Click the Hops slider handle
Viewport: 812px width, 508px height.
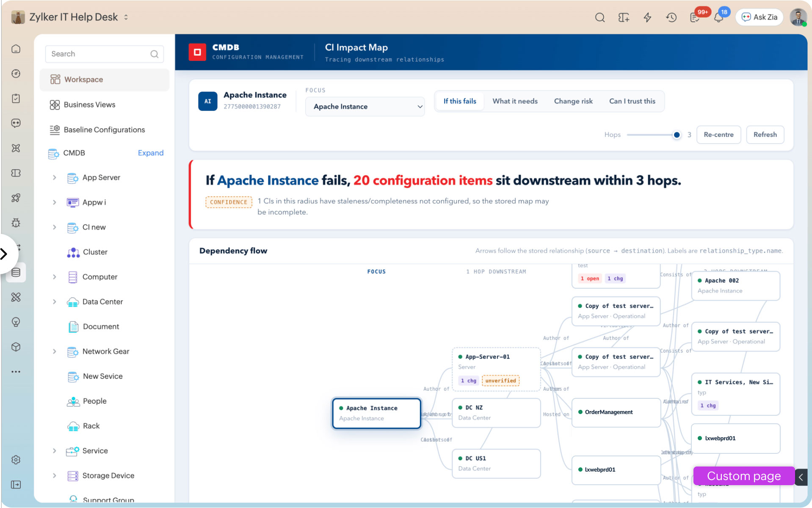(x=677, y=135)
